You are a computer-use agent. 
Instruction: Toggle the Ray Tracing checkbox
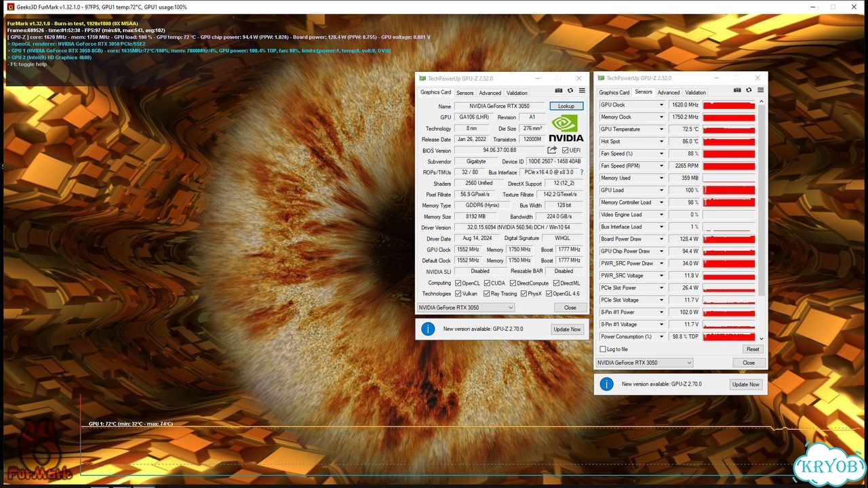pyautogui.click(x=487, y=293)
